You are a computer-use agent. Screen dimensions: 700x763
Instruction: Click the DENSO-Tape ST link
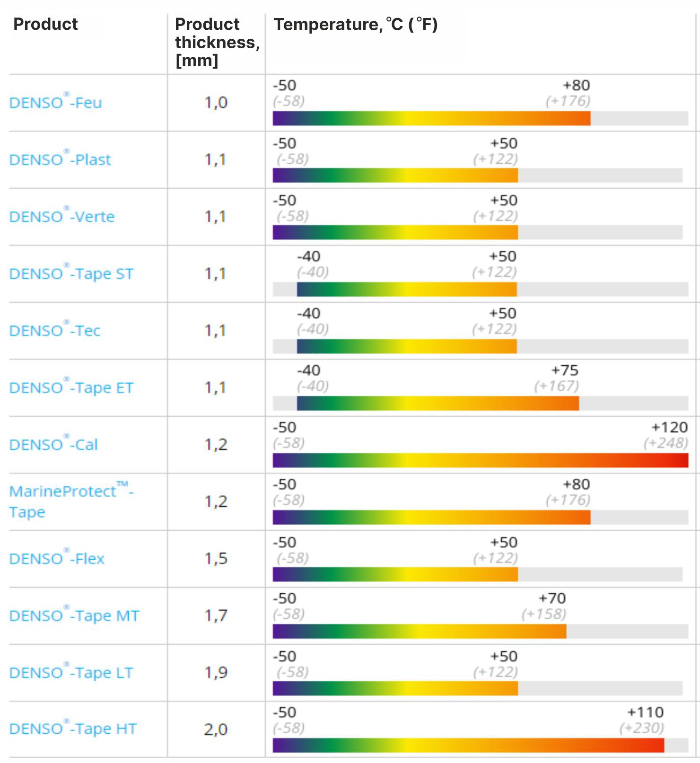point(71,274)
